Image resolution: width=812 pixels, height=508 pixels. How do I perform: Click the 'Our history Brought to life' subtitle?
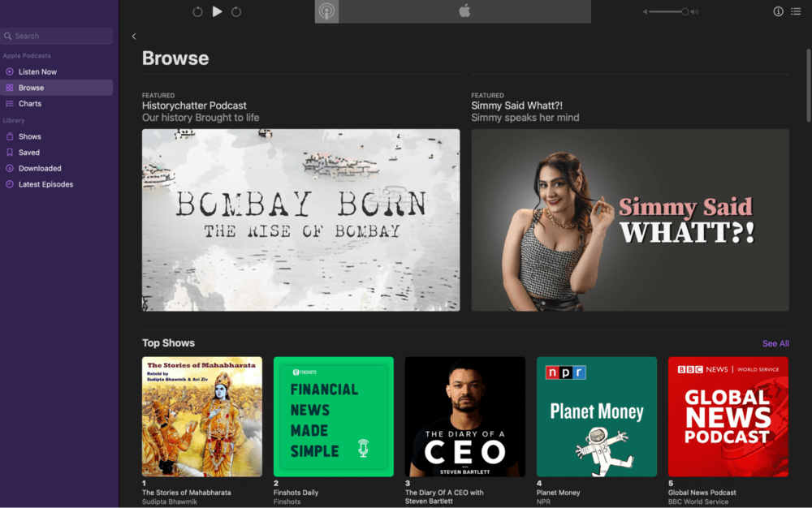pos(201,118)
